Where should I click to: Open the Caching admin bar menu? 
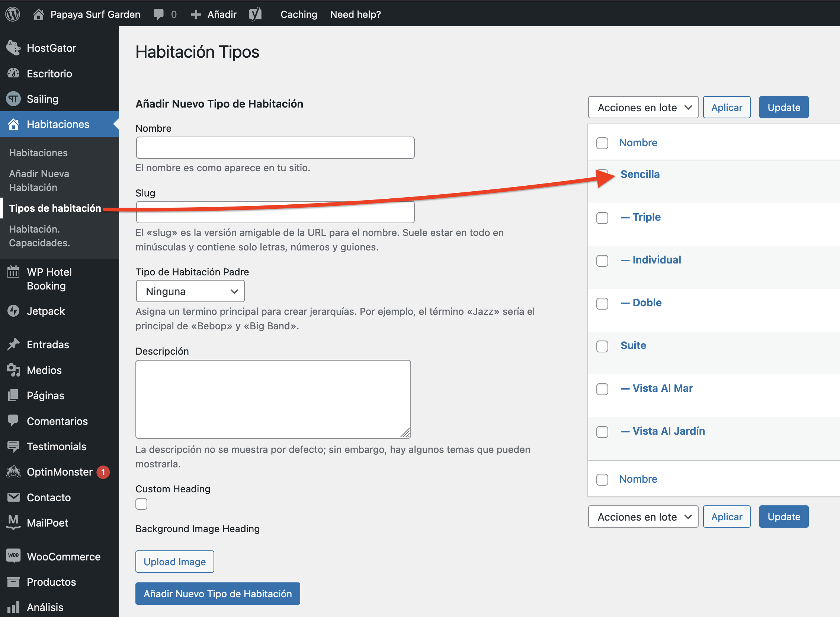pyautogui.click(x=299, y=14)
